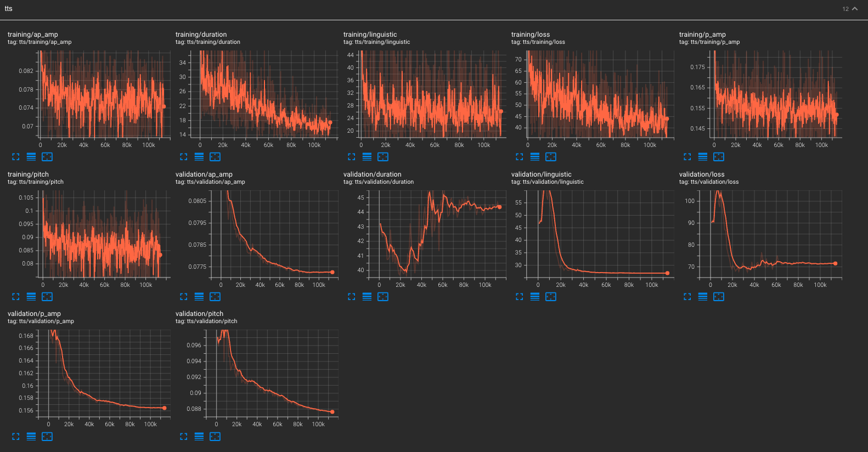Expand validation/duration chart to full size
Viewport: 868px width, 452px height.
[352, 297]
